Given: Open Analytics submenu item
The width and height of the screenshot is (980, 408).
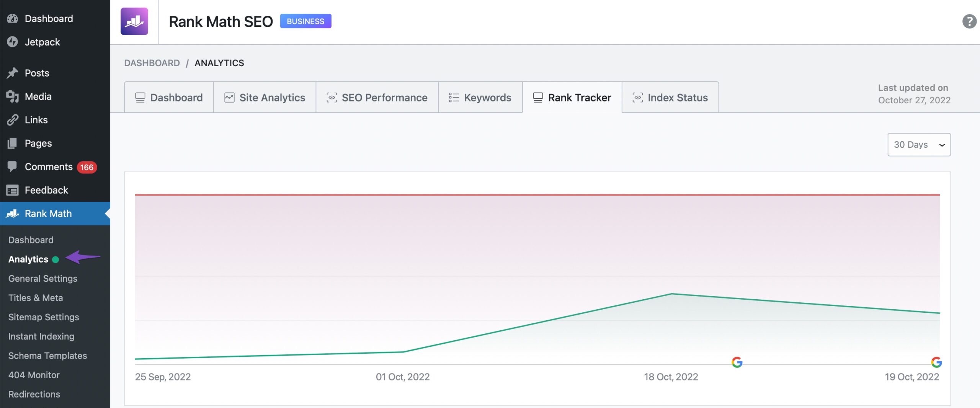Looking at the screenshot, I should (x=28, y=259).
